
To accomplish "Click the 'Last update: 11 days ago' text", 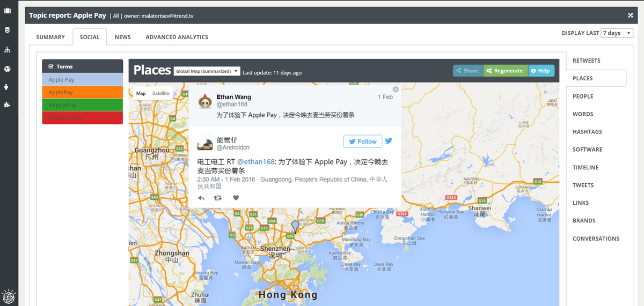I will [272, 72].
